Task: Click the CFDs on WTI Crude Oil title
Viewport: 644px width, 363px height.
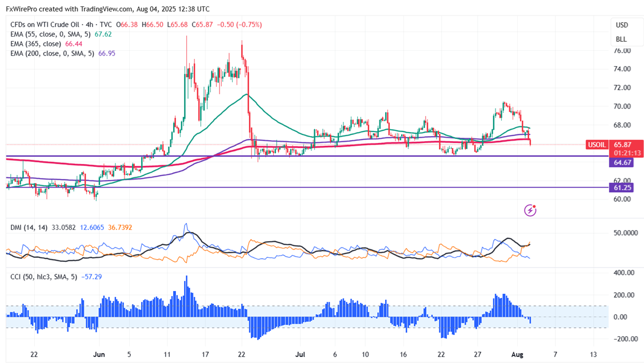Action: coord(45,25)
